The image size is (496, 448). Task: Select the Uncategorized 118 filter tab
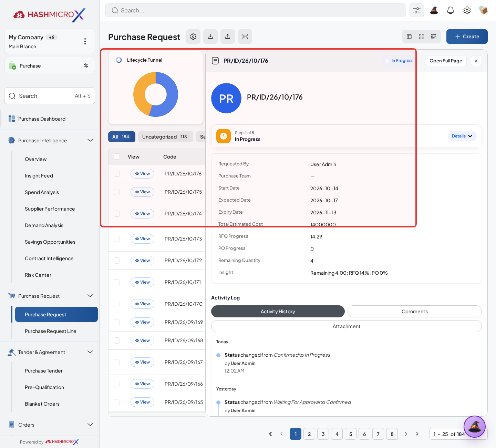coord(165,137)
